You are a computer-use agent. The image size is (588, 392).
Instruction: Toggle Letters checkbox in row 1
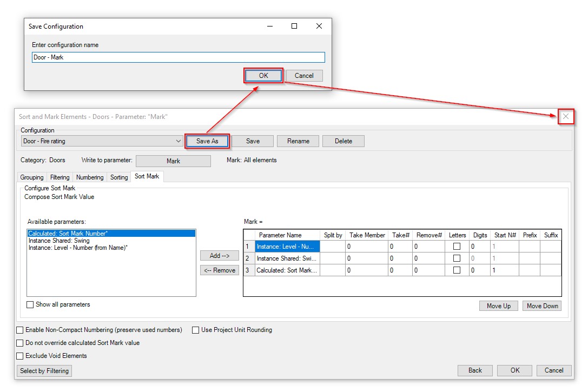point(457,247)
